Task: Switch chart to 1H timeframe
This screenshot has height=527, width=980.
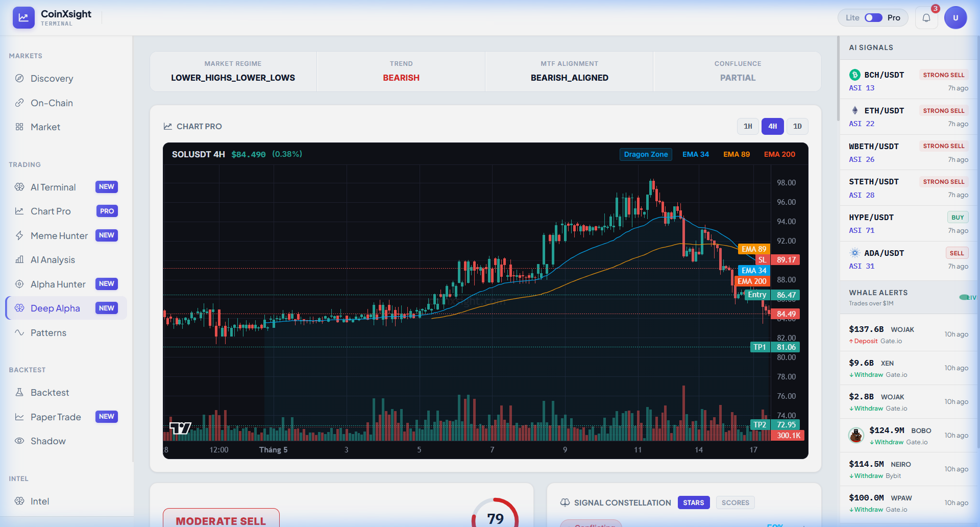Action: point(748,126)
